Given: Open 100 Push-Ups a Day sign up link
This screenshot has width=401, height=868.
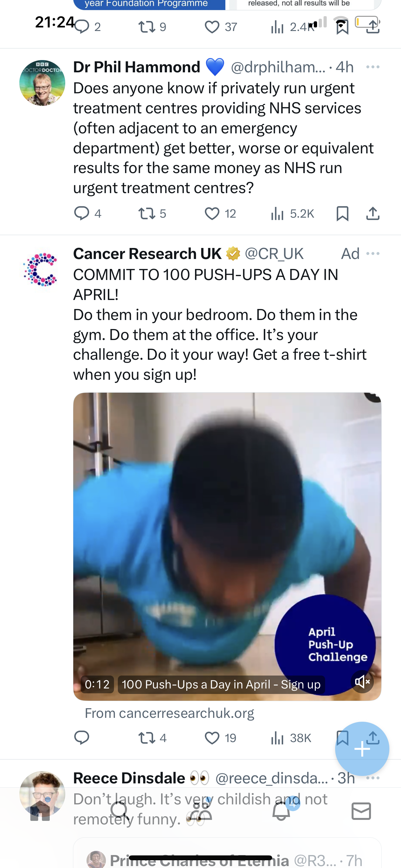Looking at the screenshot, I should [221, 684].
